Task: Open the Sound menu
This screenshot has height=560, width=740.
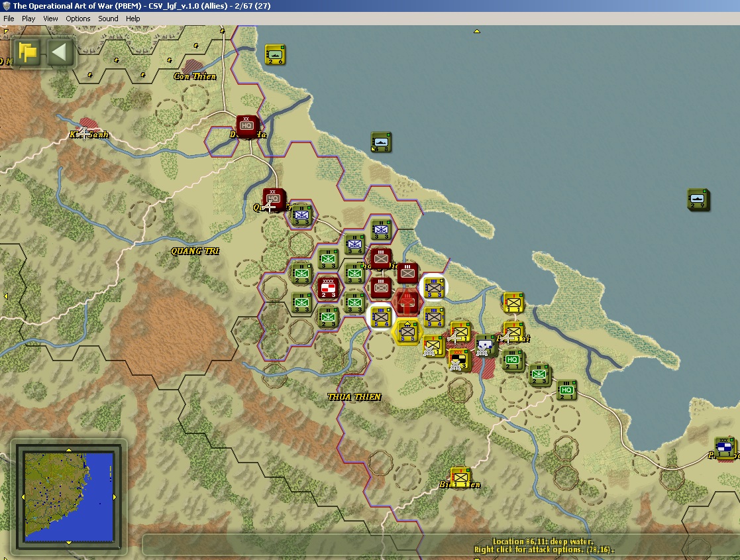Action: point(108,19)
